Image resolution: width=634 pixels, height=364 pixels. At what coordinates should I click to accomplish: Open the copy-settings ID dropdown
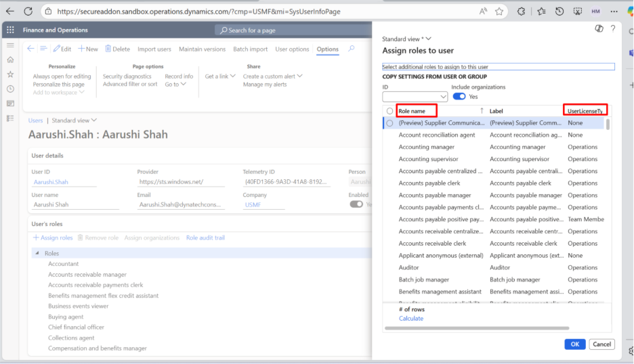pos(443,97)
